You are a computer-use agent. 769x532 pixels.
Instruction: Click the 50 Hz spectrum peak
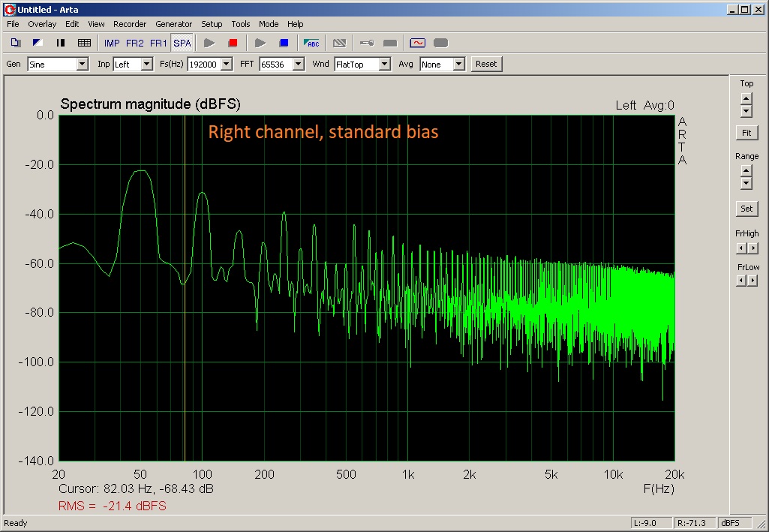[141, 171]
